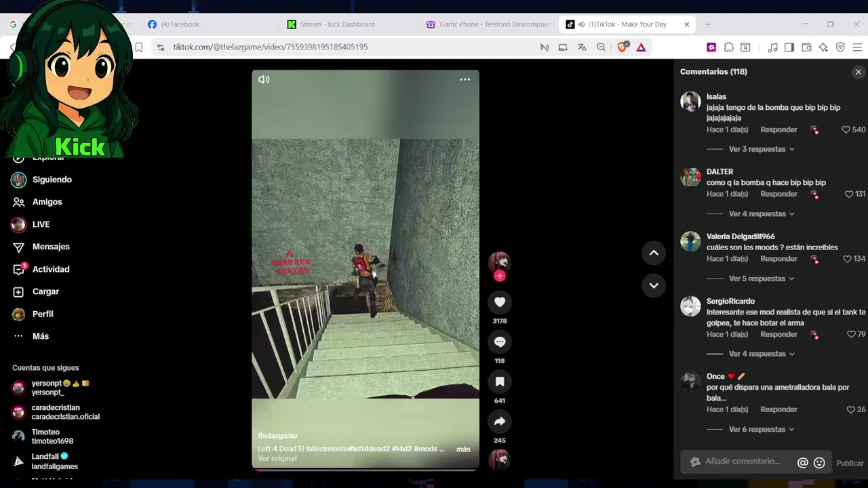Go to previous video with up arrow
Image resolution: width=868 pixels, height=488 pixels.
(654, 253)
